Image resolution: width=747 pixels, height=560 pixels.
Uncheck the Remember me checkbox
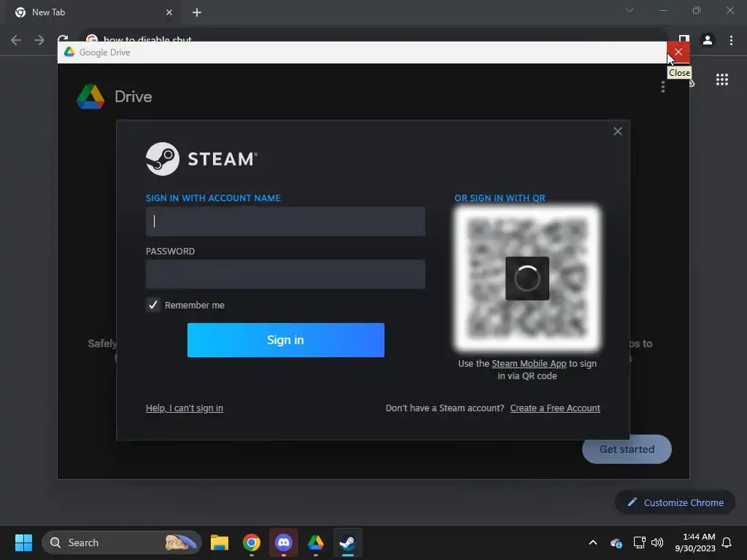point(153,305)
